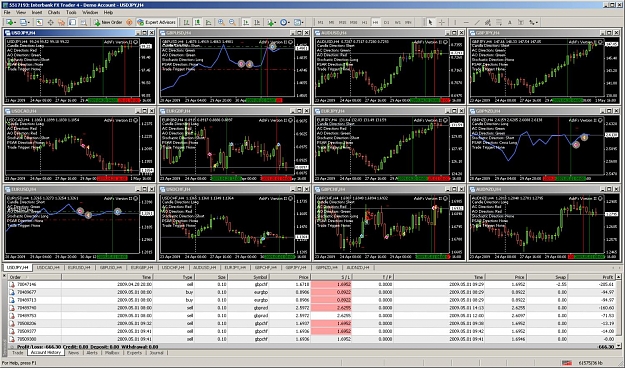Image resolution: width=625 pixels, height=368 pixels.
Task: Open the Indicators list dropdown
Action: click(x=271, y=22)
